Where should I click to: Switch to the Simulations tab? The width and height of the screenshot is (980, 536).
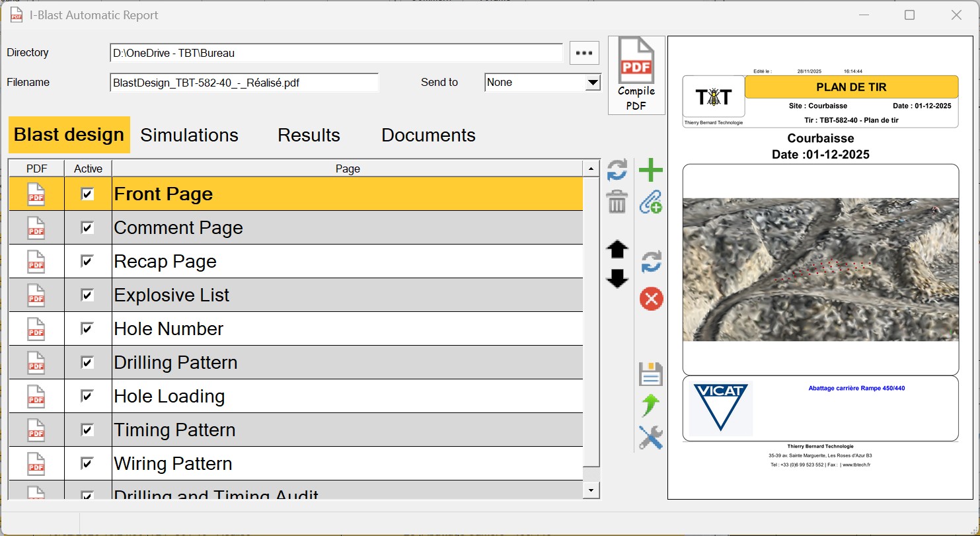(x=189, y=135)
